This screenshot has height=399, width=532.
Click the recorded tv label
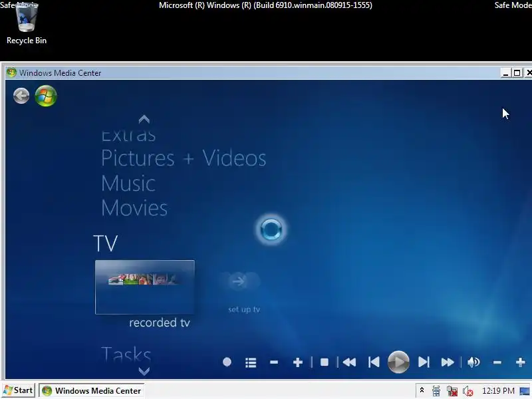tap(160, 323)
